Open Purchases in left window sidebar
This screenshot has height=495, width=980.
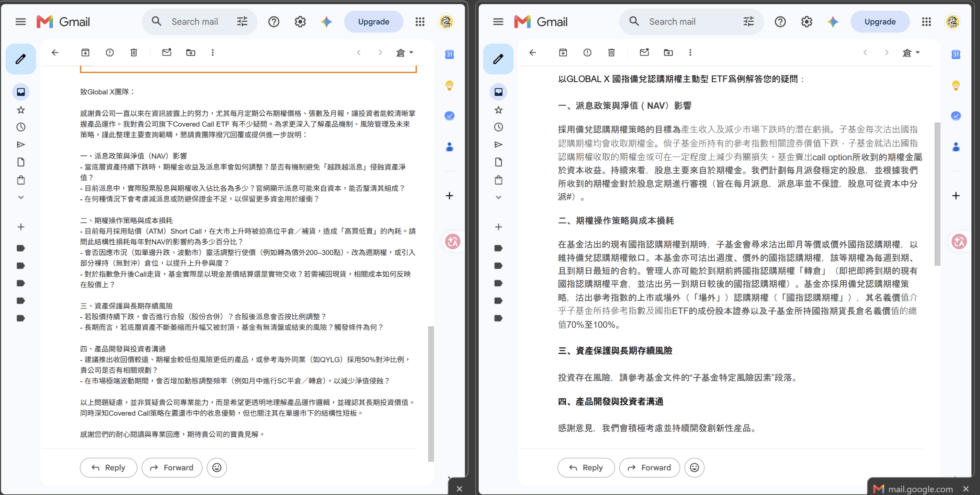[21, 180]
